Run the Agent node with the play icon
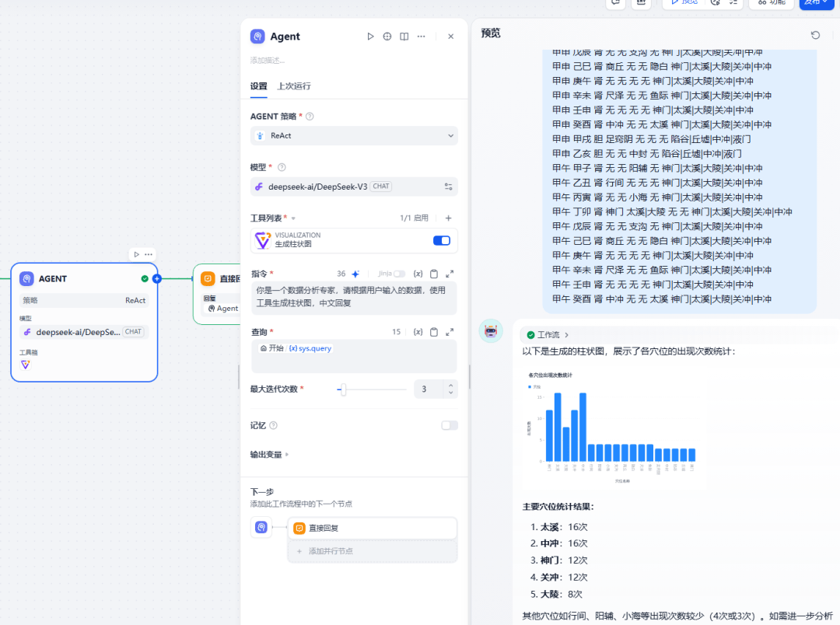Viewport: 840px width, 625px height. tap(370, 37)
